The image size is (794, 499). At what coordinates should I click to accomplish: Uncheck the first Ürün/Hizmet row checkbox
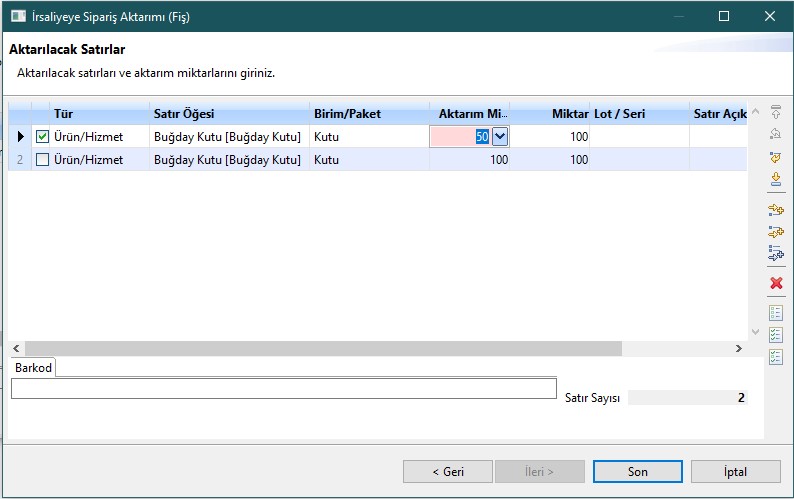click(42, 137)
